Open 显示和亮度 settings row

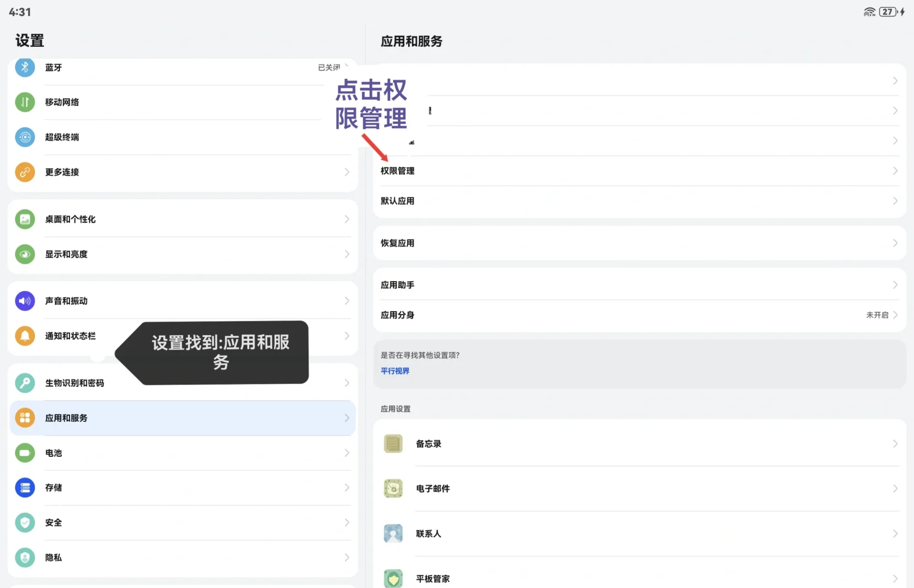(x=182, y=255)
